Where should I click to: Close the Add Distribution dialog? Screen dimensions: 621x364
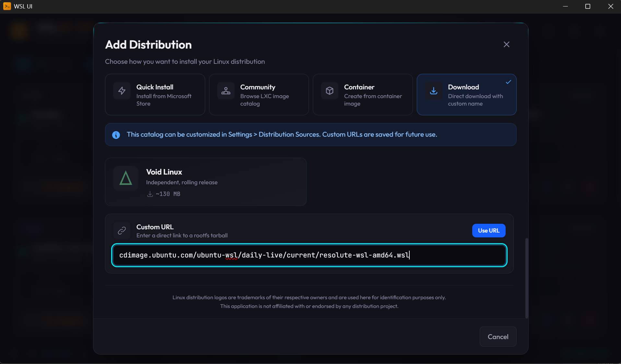506,44
